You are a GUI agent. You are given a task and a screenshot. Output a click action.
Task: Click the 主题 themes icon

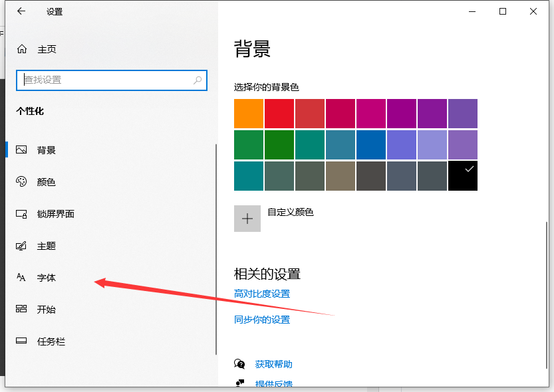(x=21, y=246)
